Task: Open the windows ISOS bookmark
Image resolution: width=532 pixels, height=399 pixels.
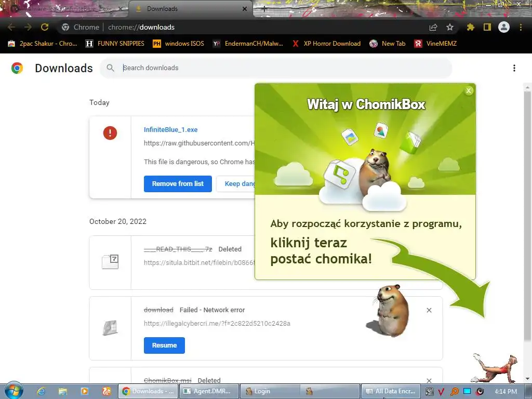Action: pos(179,44)
